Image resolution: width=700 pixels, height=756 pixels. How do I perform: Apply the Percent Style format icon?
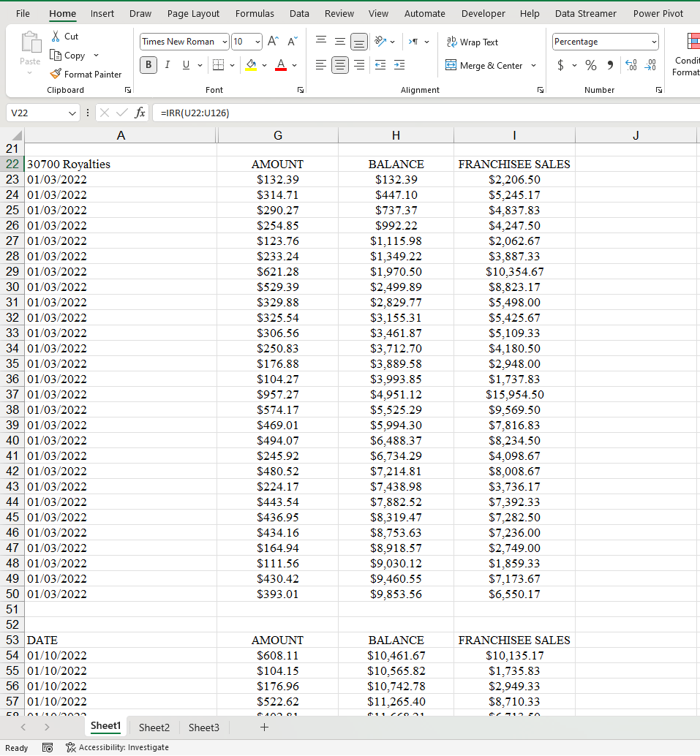pos(591,66)
